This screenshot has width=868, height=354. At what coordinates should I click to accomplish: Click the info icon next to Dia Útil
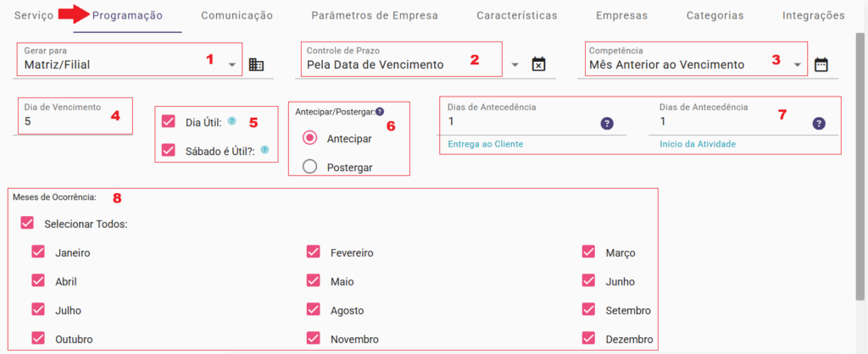click(231, 121)
